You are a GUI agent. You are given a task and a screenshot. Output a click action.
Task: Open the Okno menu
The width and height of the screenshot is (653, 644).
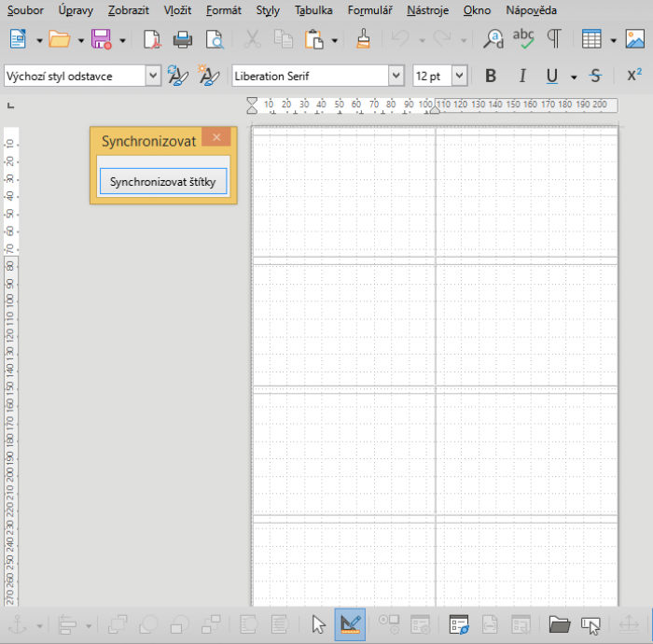coord(477,10)
